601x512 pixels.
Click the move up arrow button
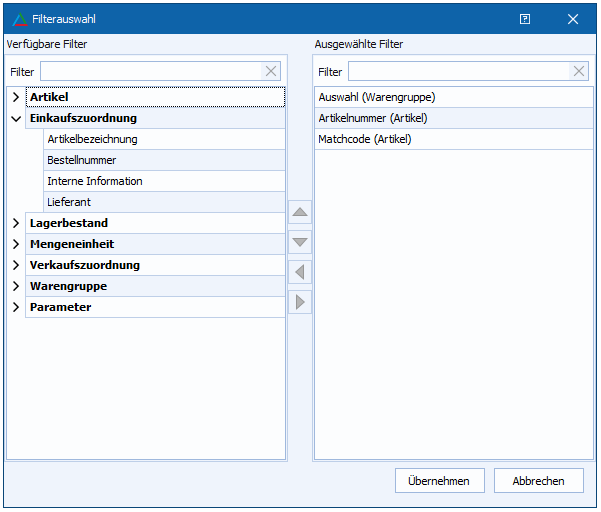click(300, 212)
